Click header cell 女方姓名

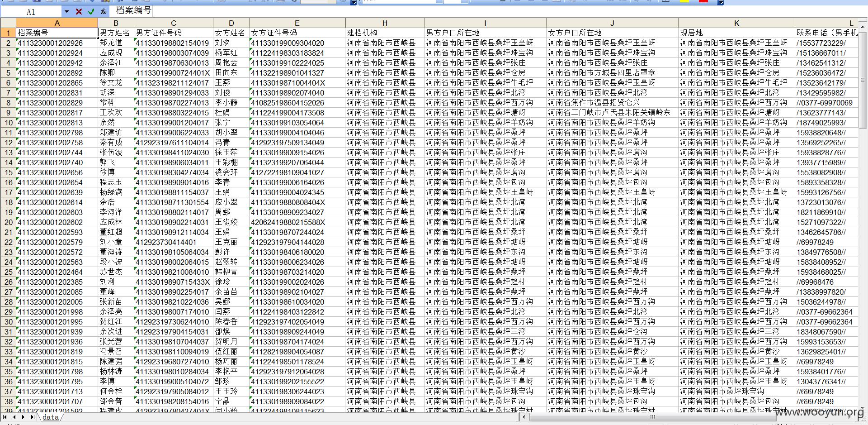click(231, 33)
